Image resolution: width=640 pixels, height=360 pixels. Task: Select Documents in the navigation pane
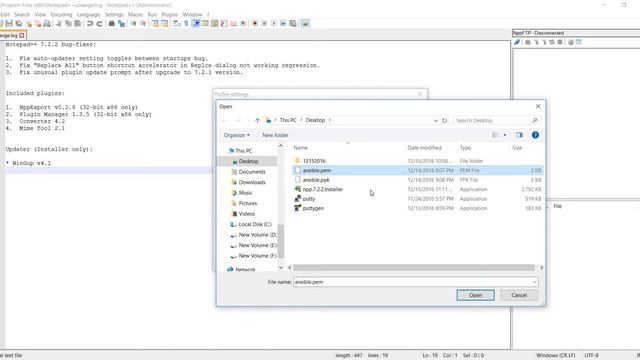click(252, 172)
